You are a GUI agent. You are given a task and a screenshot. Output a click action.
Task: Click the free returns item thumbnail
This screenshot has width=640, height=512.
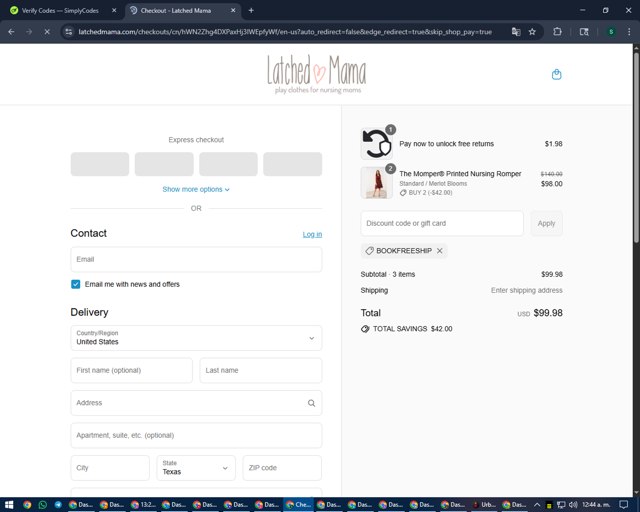[x=376, y=144]
